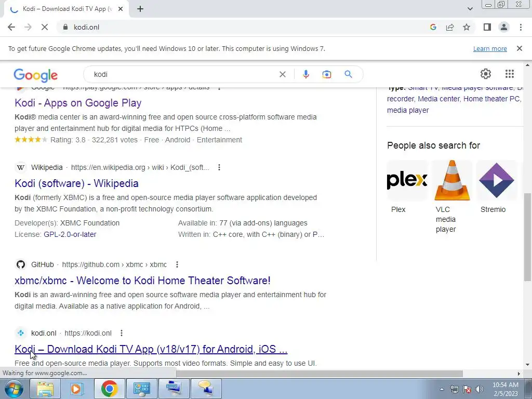Bookmark this page with the star
This screenshot has width=532, height=399.
click(467, 27)
